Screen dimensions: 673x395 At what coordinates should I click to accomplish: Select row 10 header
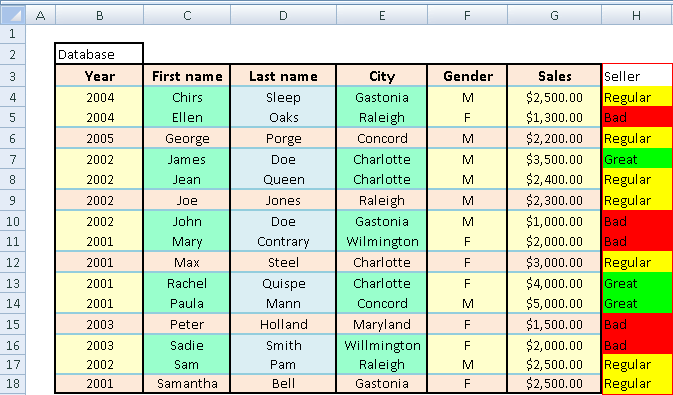pyautogui.click(x=12, y=221)
